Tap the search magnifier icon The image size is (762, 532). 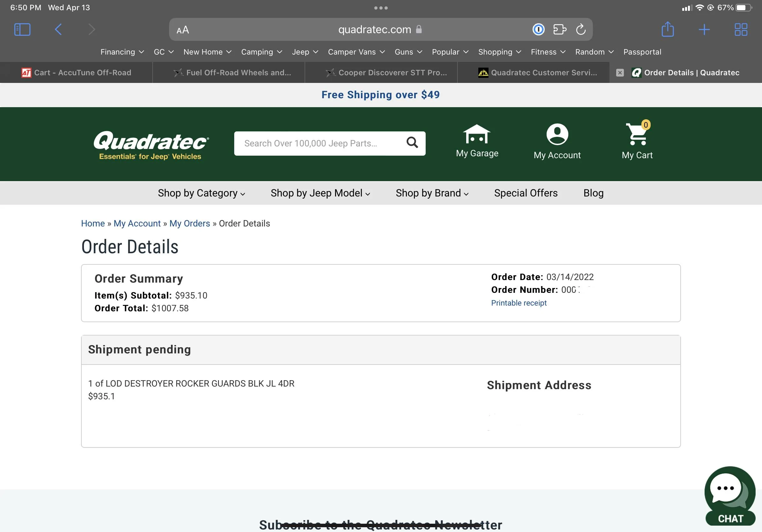(x=412, y=143)
